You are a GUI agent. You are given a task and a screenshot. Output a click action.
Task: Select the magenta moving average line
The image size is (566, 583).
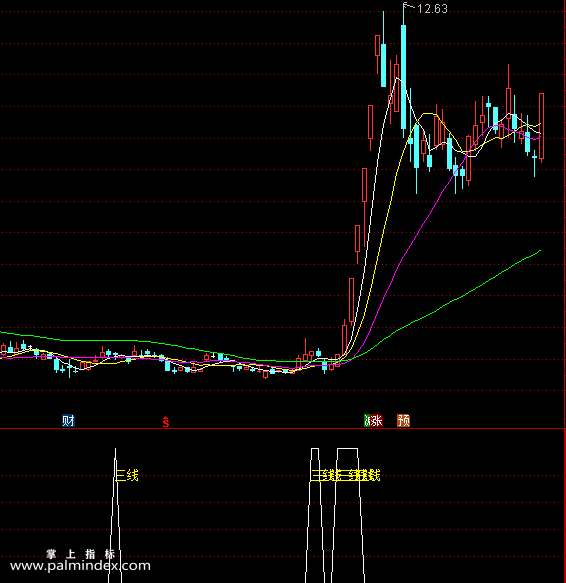coord(409,245)
